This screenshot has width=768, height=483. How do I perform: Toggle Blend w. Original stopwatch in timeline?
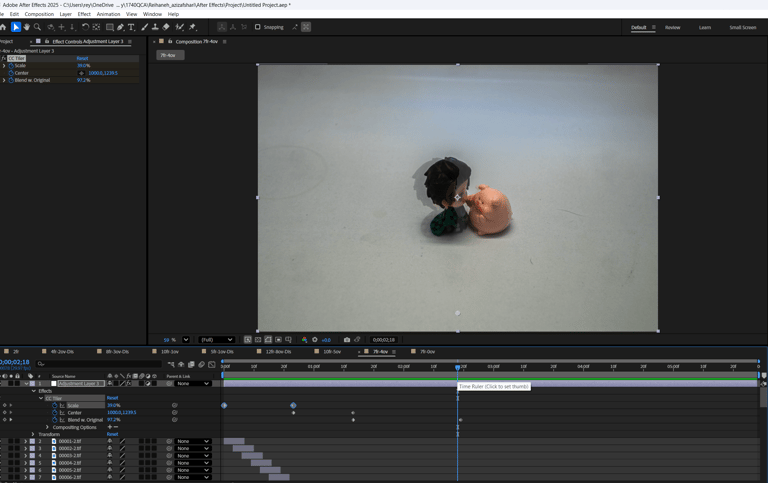point(55,420)
